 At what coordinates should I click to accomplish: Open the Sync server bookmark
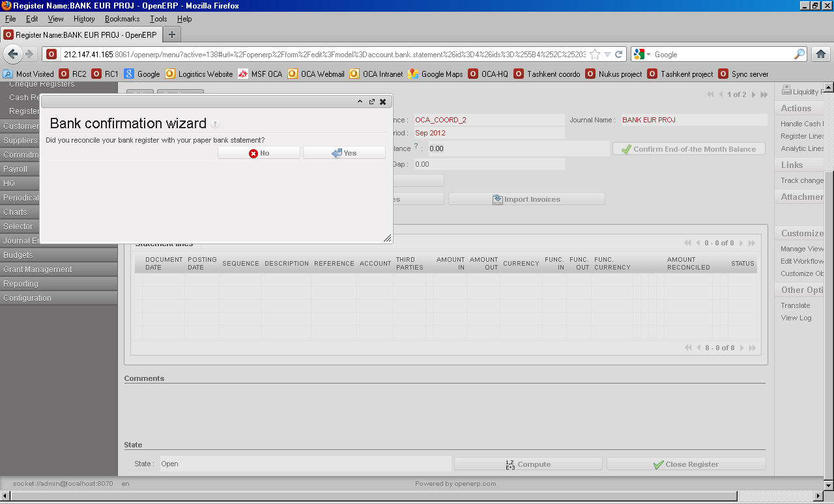point(744,74)
